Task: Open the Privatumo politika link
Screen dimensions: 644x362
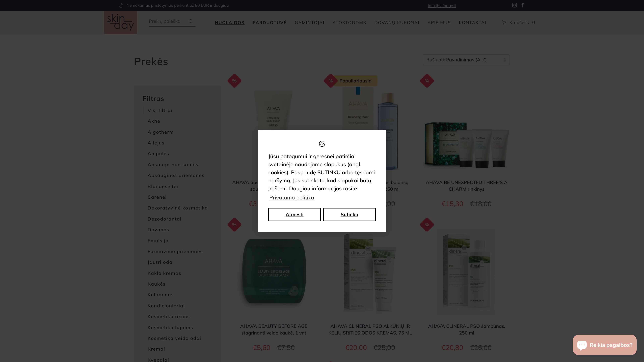Action: tap(291, 198)
